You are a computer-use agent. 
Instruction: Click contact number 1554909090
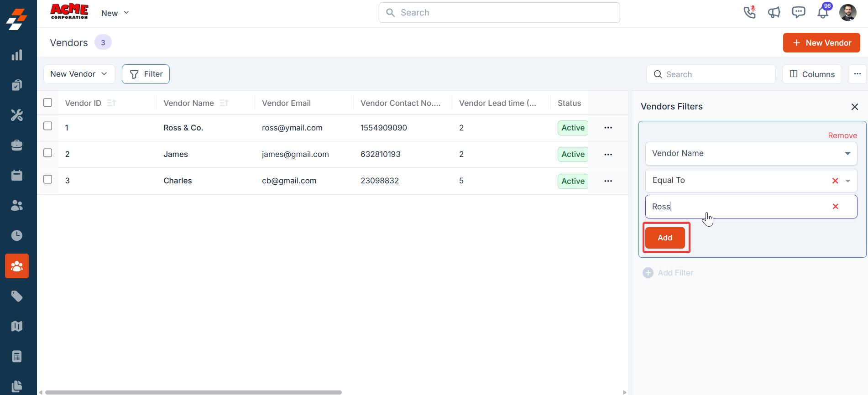(384, 128)
